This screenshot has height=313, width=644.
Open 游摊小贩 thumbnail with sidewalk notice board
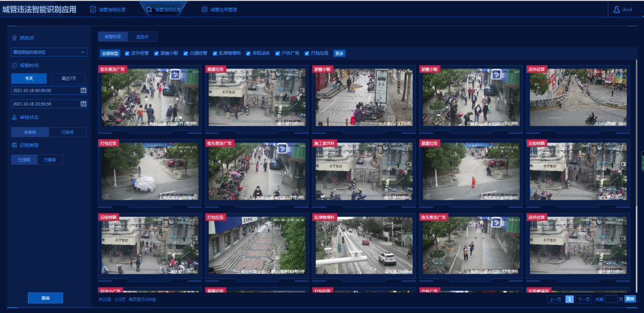[x=364, y=97]
